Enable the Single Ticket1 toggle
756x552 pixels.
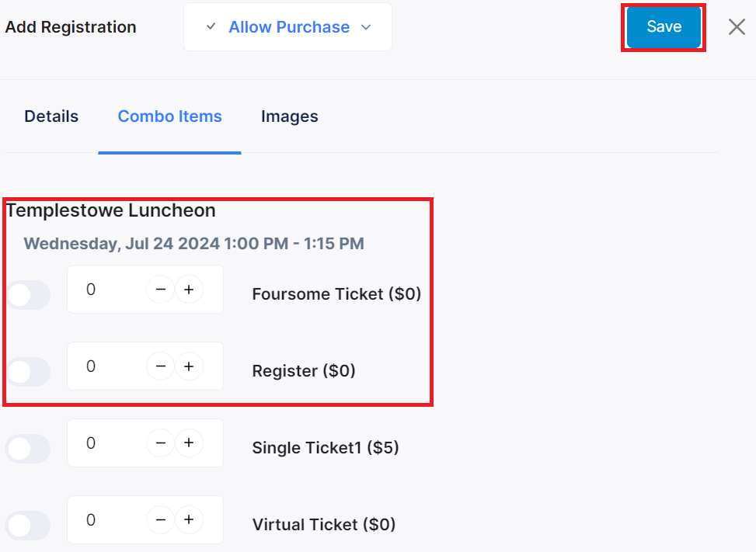pyautogui.click(x=28, y=449)
